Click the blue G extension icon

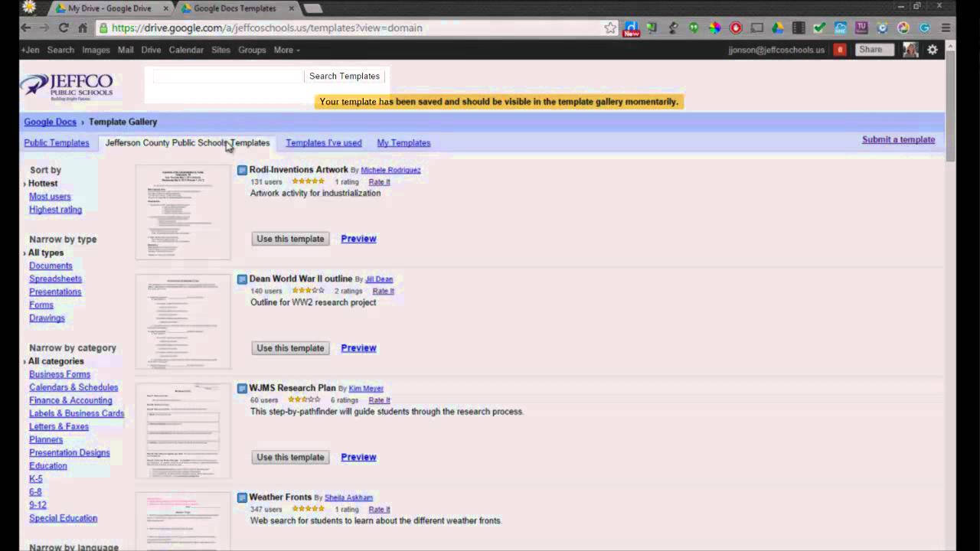pyautogui.click(x=924, y=28)
